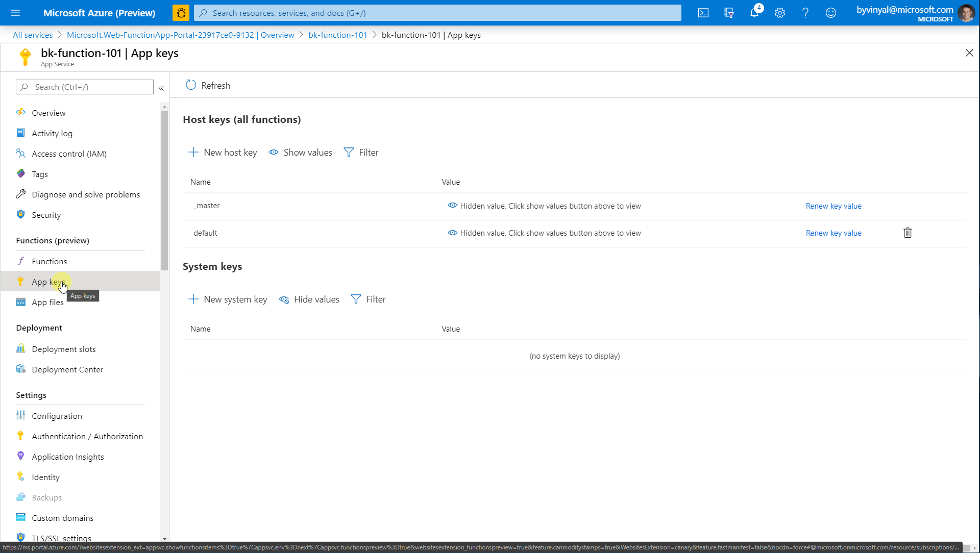The width and height of the screenshot is (980, 553).
Task: Click New host key button
Action: click(223, 153)
